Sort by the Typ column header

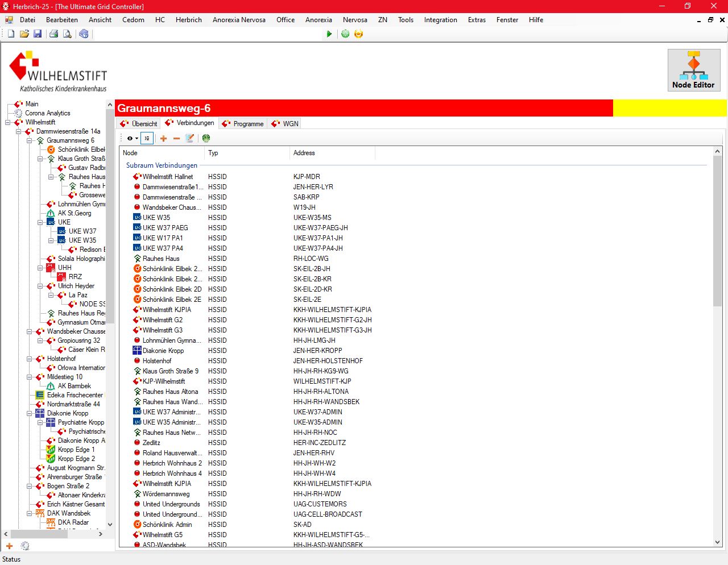pos(247,153)
